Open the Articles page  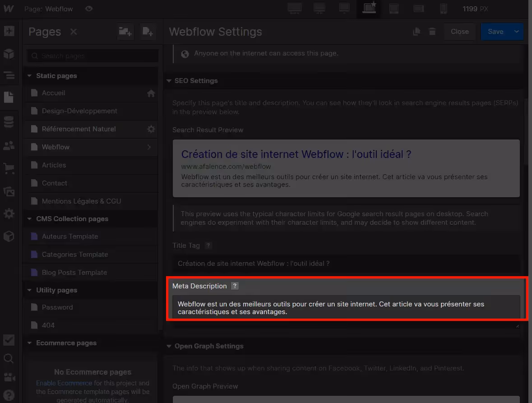92,165
